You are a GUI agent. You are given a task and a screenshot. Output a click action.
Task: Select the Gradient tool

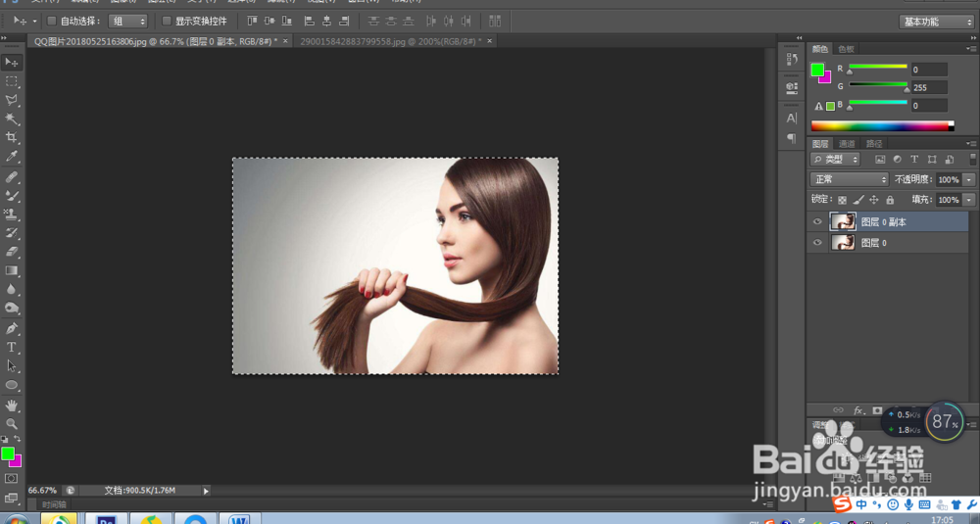[11, 270]
